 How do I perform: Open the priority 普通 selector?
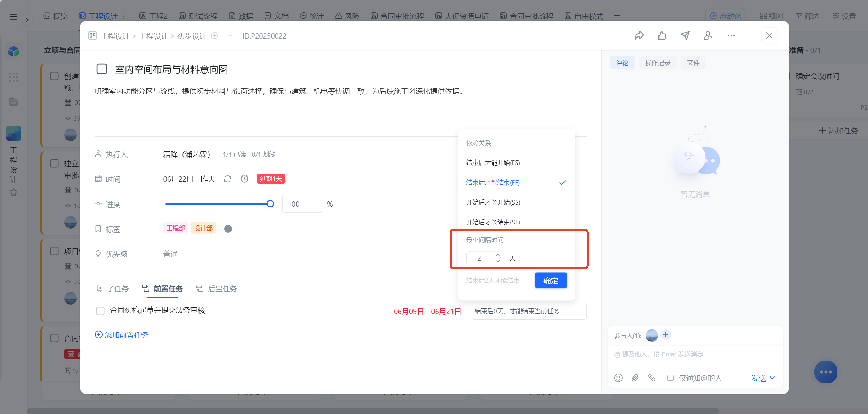click(x=171, y=254)
